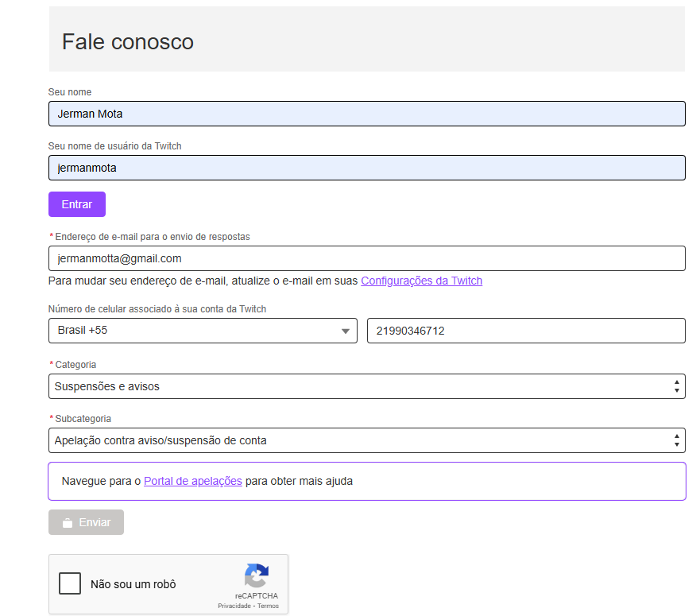Click the phone number field 21990346712
The width and height of the screenshot is (700, 616).
(526, 331)
